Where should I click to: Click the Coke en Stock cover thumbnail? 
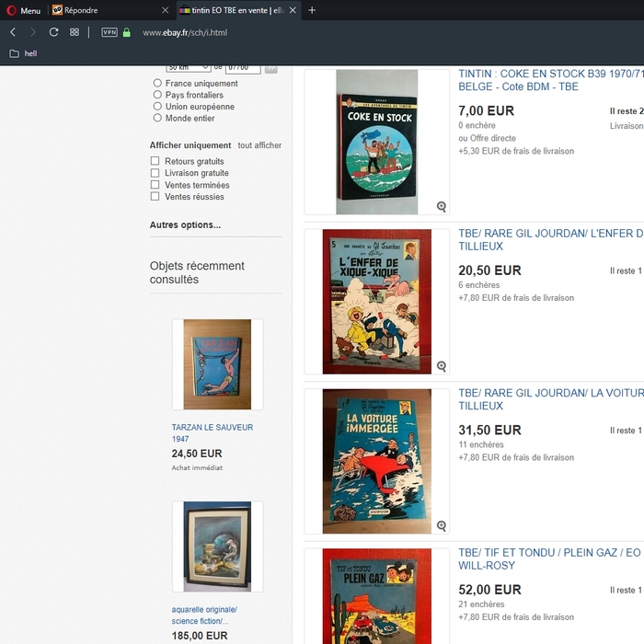coord(376,142)
